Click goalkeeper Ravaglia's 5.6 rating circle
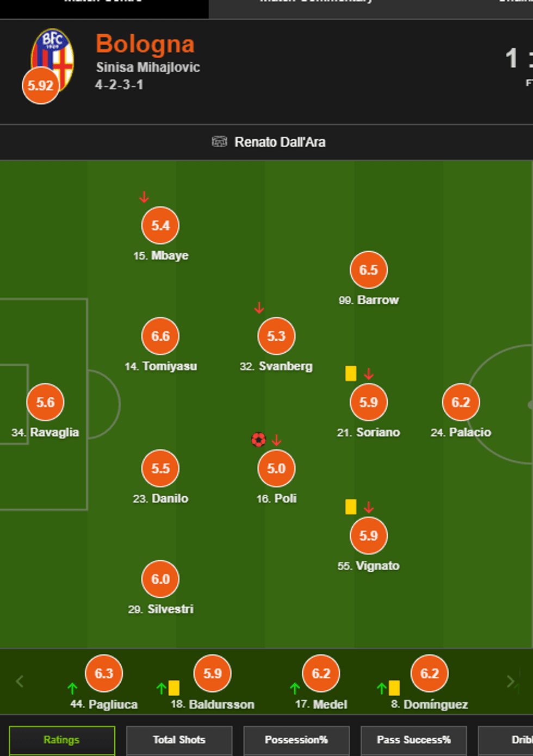The height and width of the screenshot is (756, 533). click(45, 402)
